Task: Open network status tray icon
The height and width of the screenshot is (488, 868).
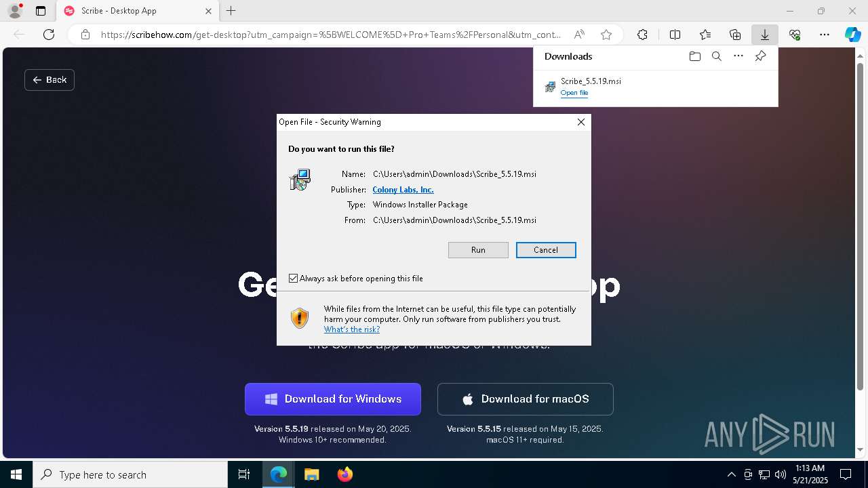Action: (x=764, y=474)
